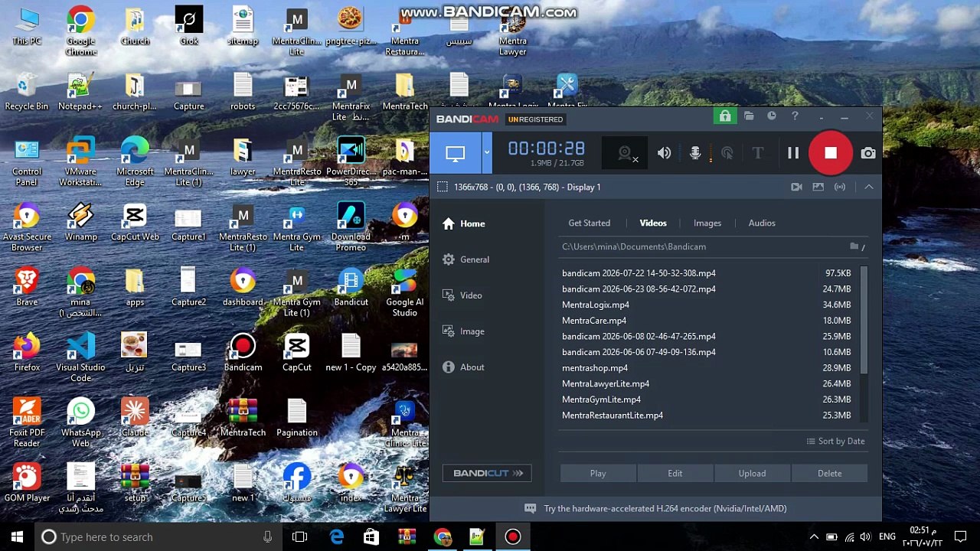980x551 pixels.
Task: Toggle mouse cursor click effect
Action: [x=727, y=153]
